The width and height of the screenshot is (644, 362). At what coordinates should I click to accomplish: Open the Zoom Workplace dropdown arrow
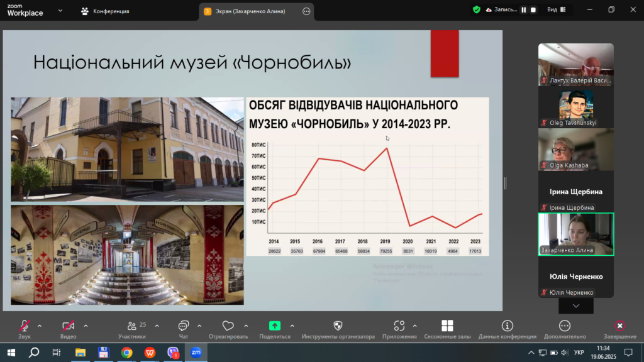(x=60, y=11)
